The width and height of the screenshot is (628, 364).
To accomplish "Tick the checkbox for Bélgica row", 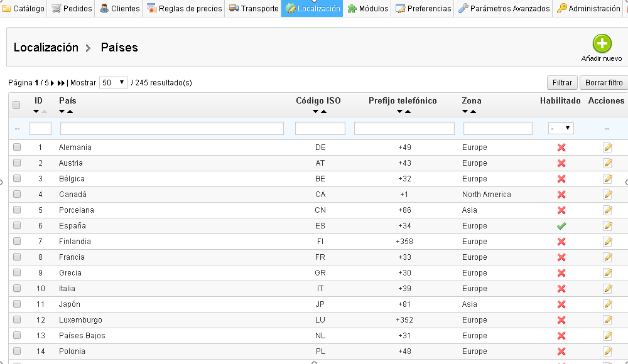I will (x=17, y=179).
